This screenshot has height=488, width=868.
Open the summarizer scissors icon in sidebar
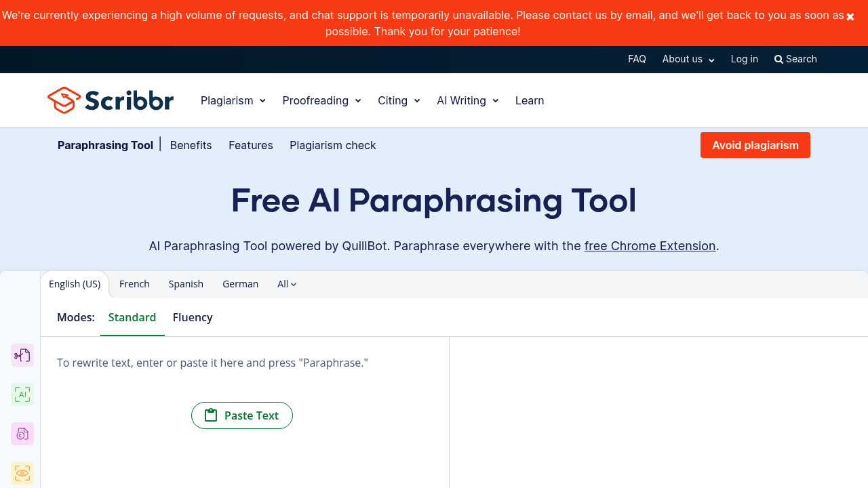tap(22, 355)
